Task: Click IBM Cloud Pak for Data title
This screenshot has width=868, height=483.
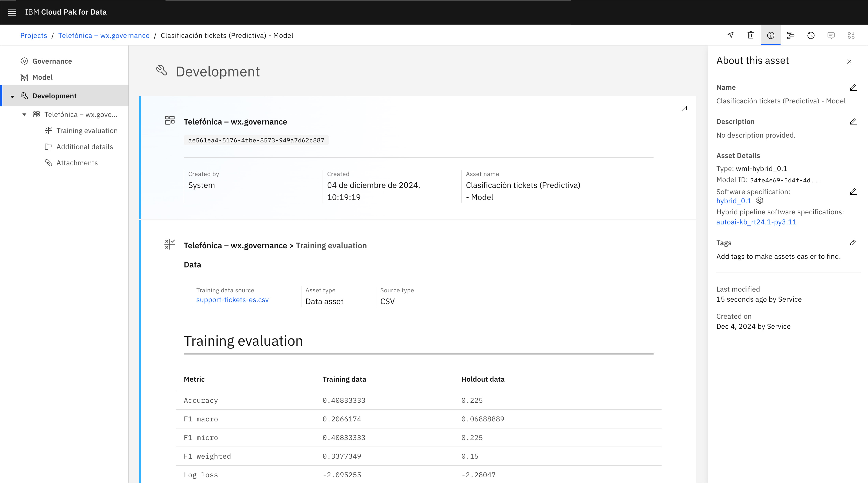Action: pyautogui.click(x=66, y=12)
